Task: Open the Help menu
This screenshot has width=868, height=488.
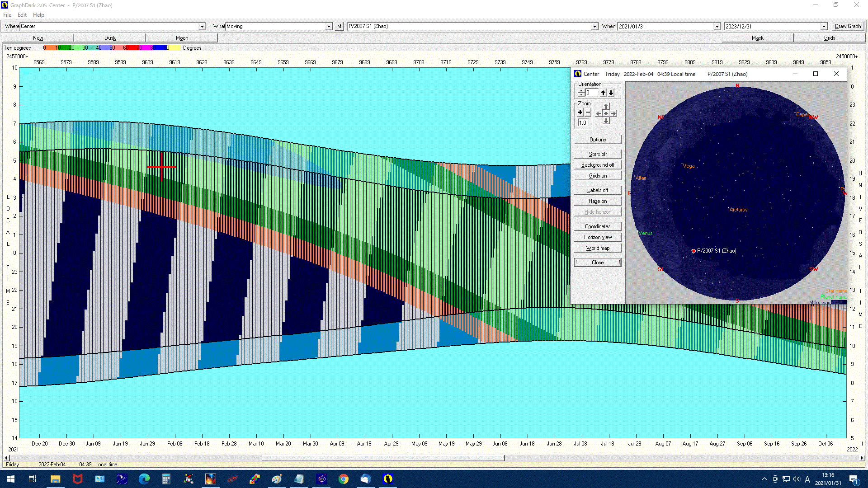Action: [38, 15]
